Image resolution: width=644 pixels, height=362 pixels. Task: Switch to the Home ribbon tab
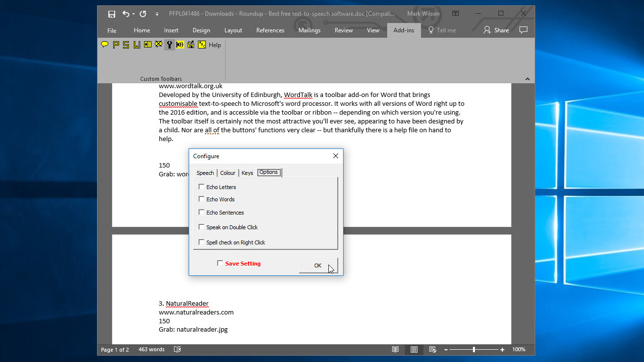click(x=142, y=30)
